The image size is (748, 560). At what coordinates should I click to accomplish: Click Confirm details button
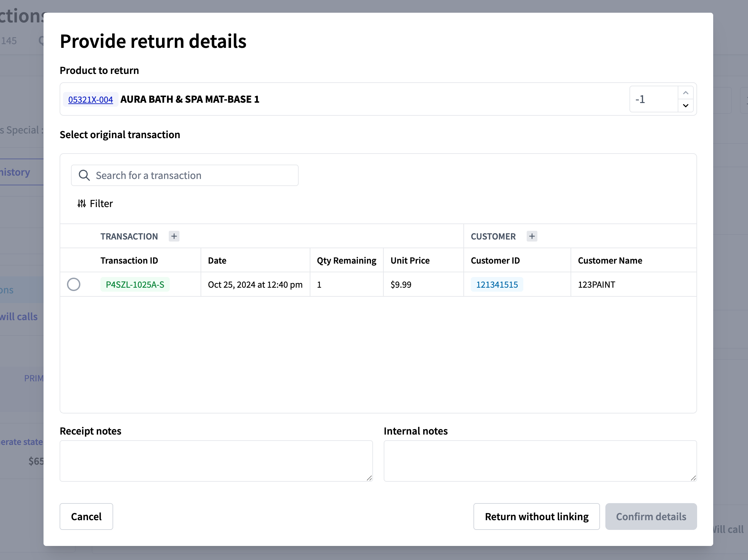651,517
